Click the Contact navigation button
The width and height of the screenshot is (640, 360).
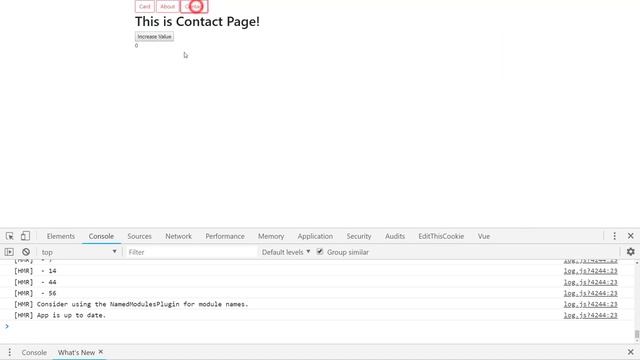[x=194, y=7]
